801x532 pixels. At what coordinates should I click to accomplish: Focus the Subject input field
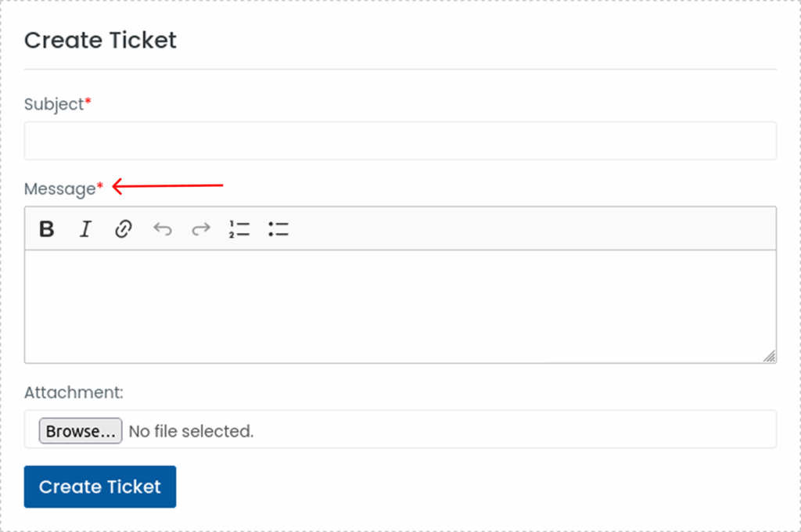400,141
